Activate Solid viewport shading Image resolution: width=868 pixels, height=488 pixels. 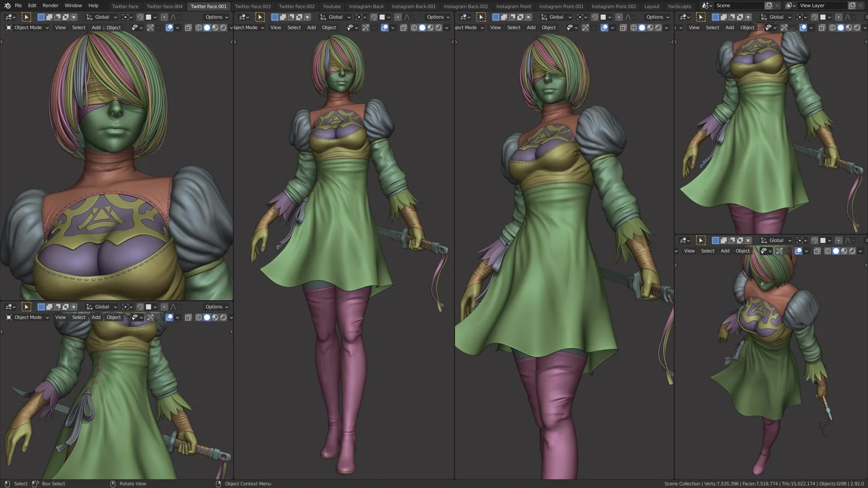[206, 28]
